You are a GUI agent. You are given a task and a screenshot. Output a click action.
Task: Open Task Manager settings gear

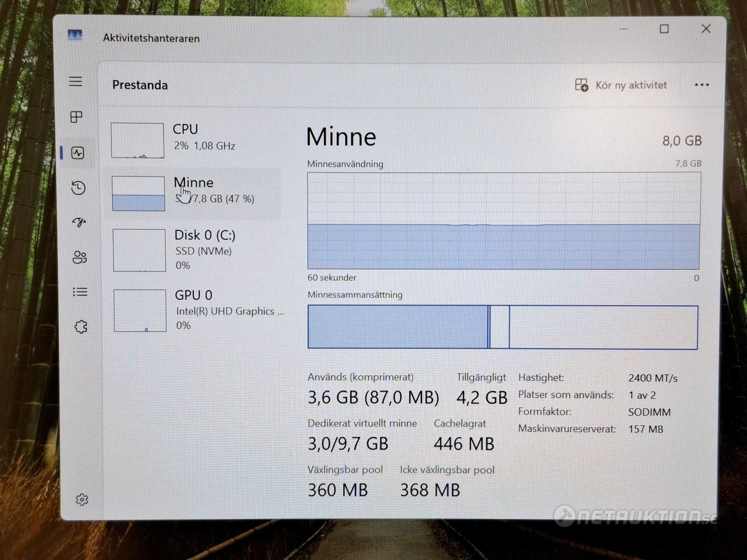point(82,499)
